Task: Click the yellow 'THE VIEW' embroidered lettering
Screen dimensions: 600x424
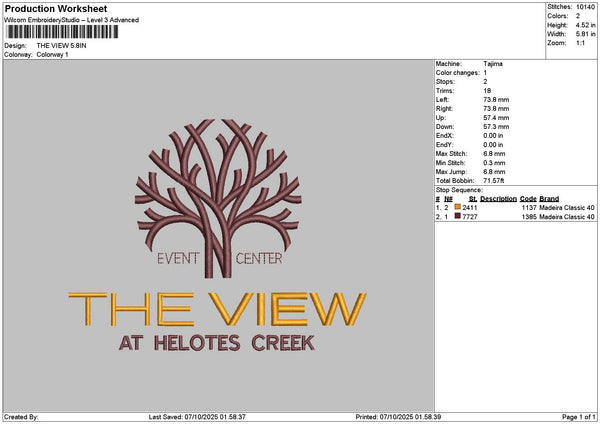Action: 217,309
